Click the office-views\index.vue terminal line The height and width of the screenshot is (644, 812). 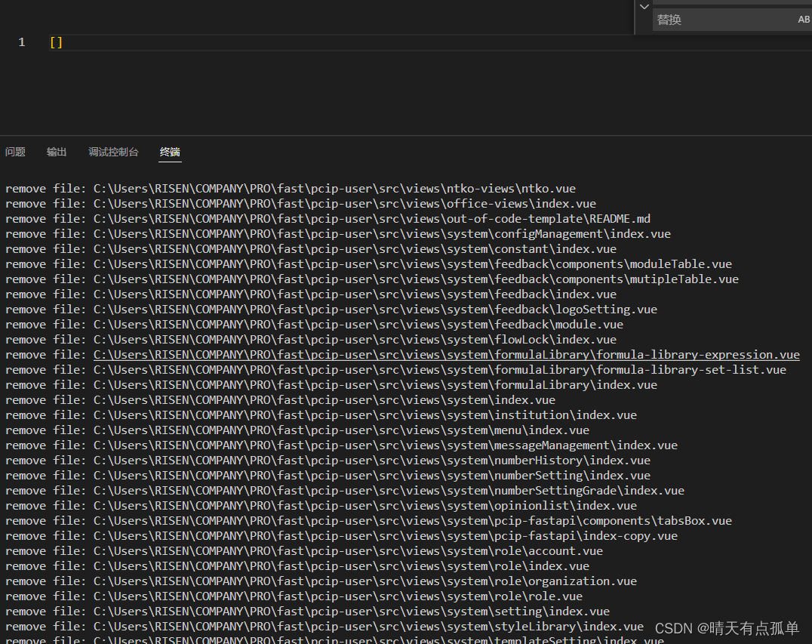[x=301, y=204]
